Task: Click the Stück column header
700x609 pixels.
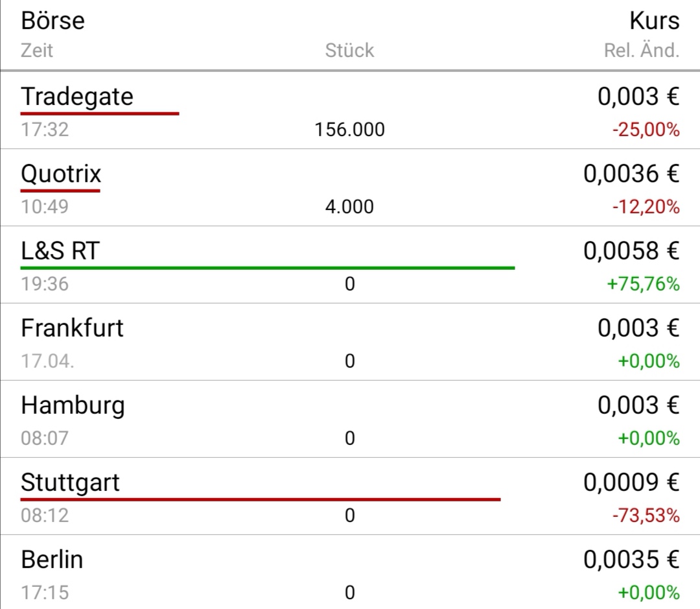Action: coord(349,51)
